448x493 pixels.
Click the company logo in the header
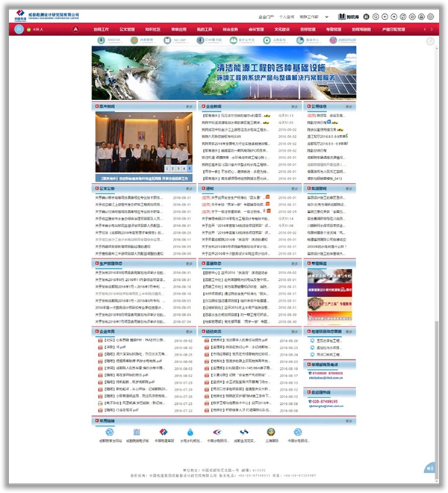point(46,15)
